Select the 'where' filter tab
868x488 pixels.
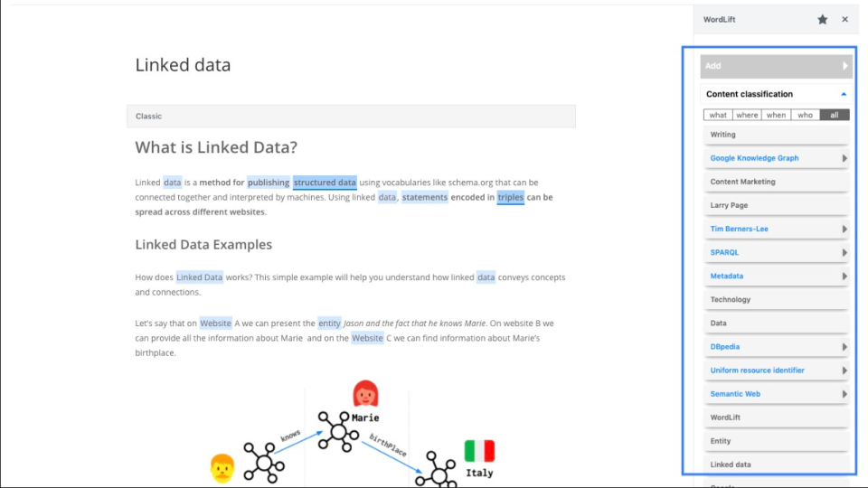[x=747, y=115]
